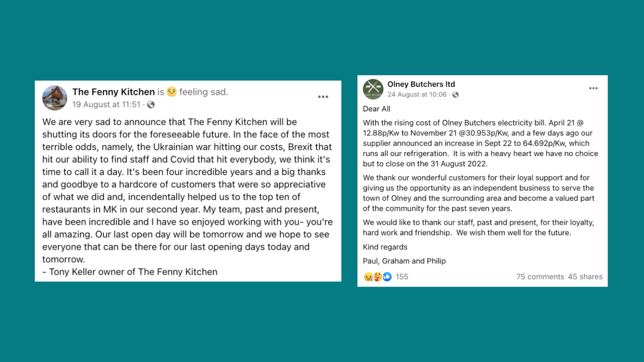Image resolution: width=644 pixels, height=362 pixels.
Task: Open the Olney Butchers post ellipsis menu
Action: (593, 88)
